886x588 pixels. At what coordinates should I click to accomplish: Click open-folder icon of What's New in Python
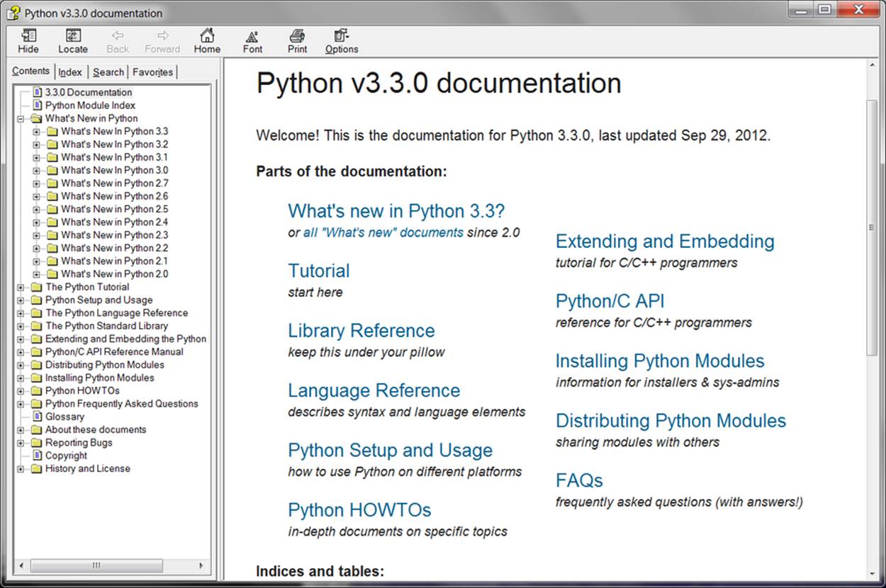click(x=37, y=118)
